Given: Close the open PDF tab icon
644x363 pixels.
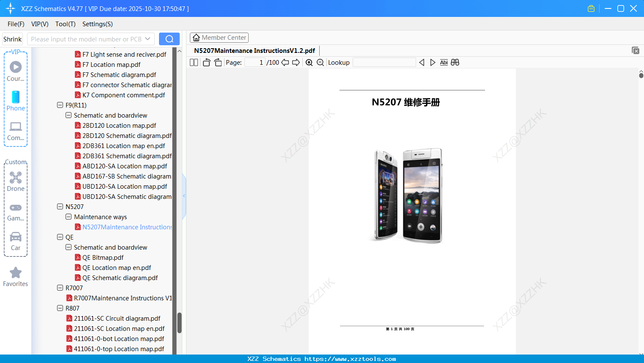Looking at the screenshot, I should 635,50.
